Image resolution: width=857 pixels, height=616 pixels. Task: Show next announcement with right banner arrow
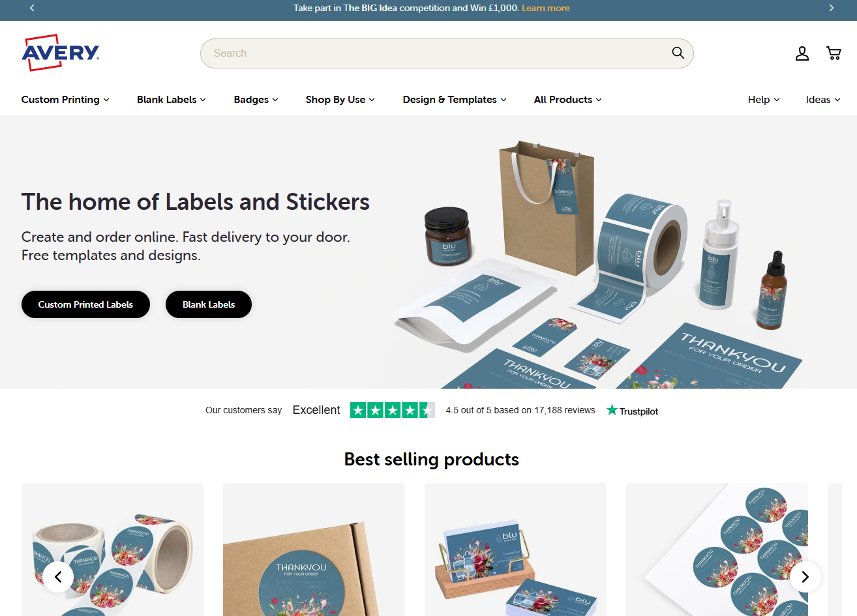click(831, 8)
